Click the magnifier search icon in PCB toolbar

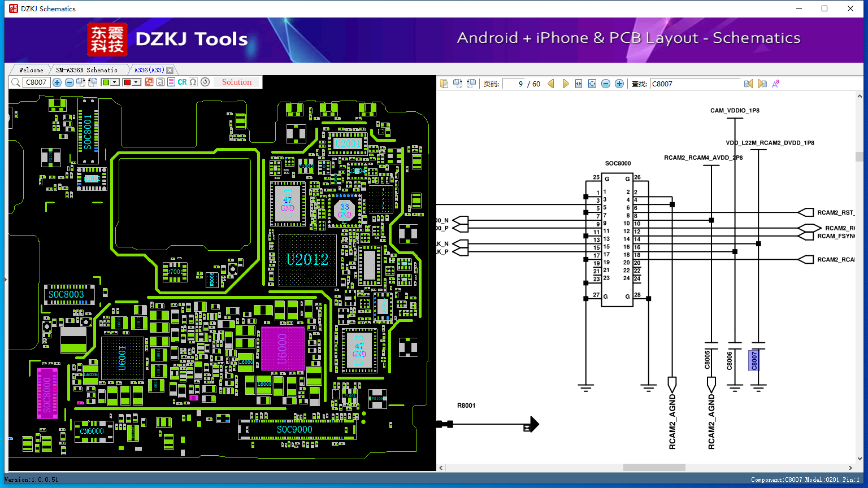click(x=16, y=82)
